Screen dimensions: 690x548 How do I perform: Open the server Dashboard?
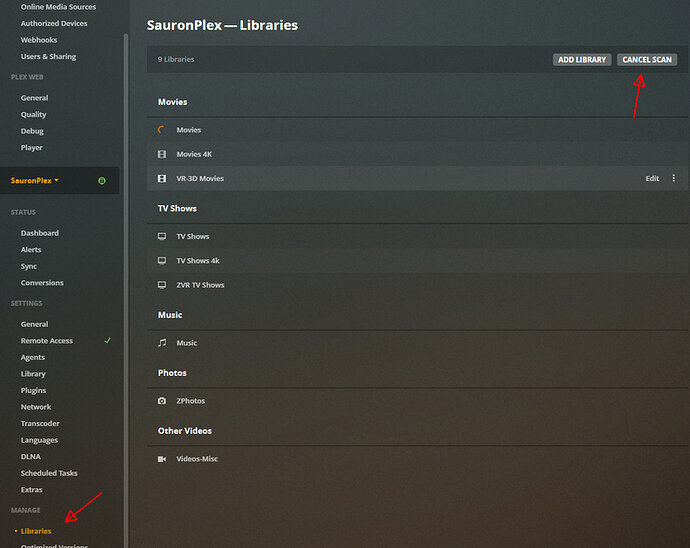[40, 233]
